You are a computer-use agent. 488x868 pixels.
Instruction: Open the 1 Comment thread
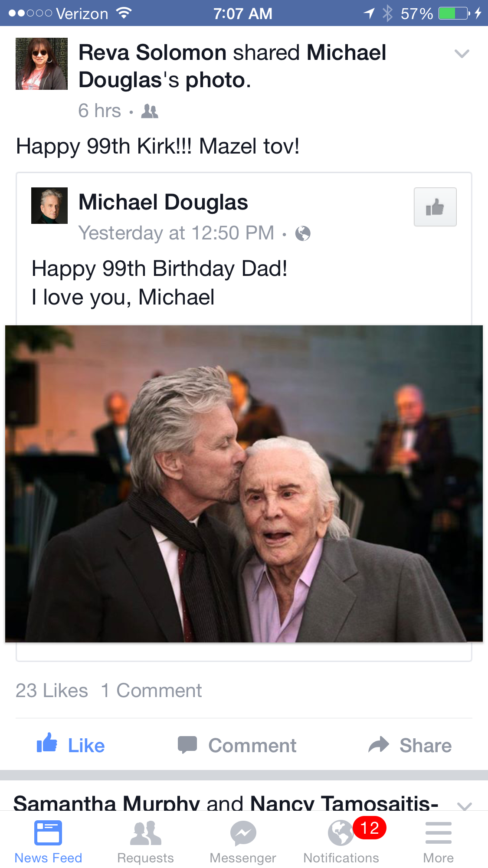point(151,691)
